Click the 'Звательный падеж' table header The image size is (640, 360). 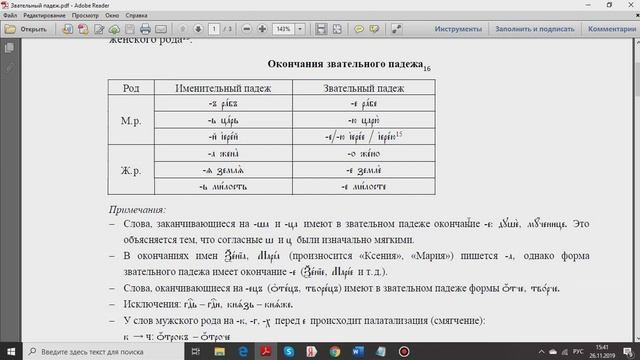364,88
